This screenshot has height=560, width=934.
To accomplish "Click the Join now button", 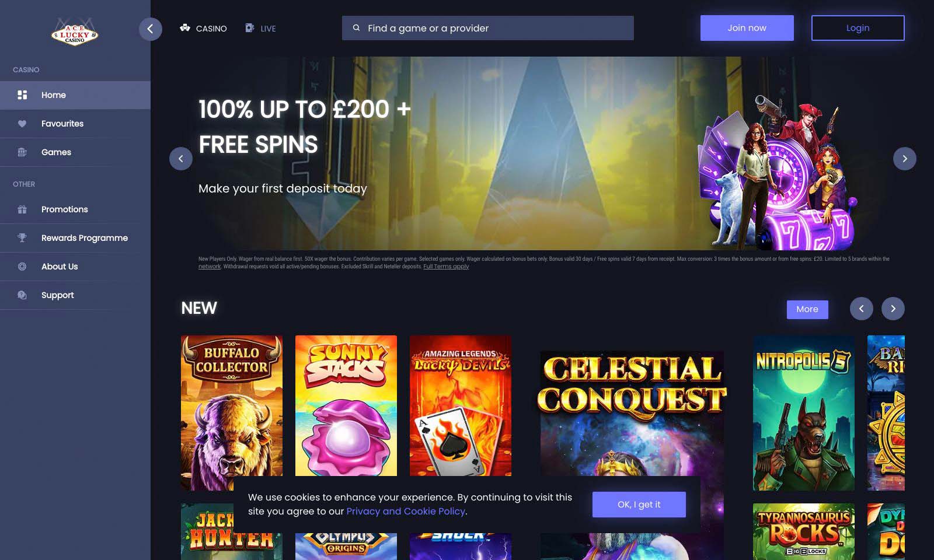I will (x=747, y=28).
